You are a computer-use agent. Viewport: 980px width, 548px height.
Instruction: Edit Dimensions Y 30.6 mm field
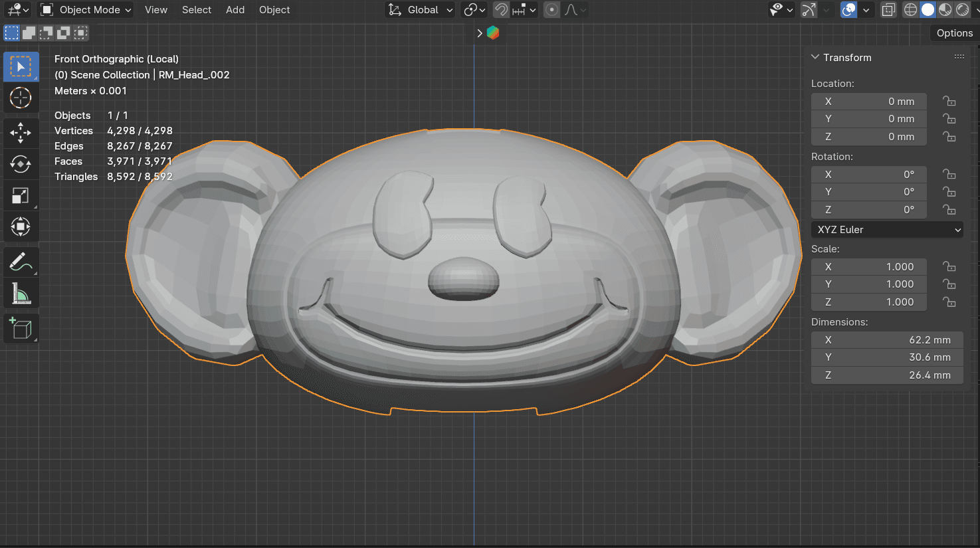coord(887,357)
